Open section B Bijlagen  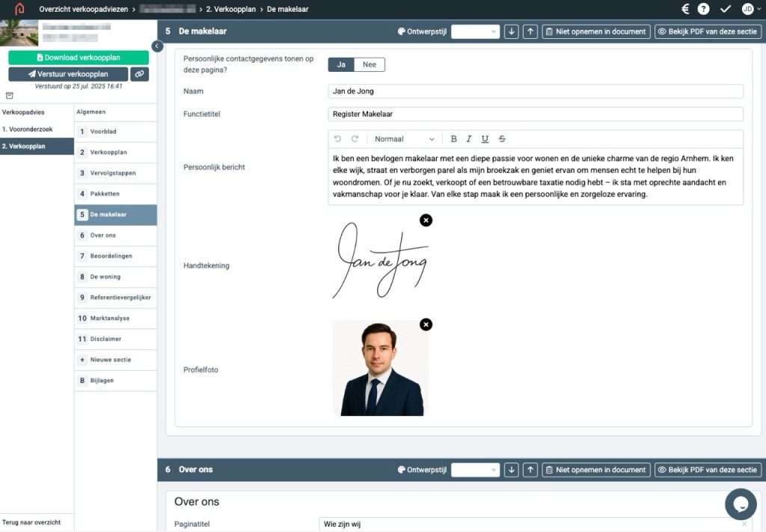(x=116, y=381)
